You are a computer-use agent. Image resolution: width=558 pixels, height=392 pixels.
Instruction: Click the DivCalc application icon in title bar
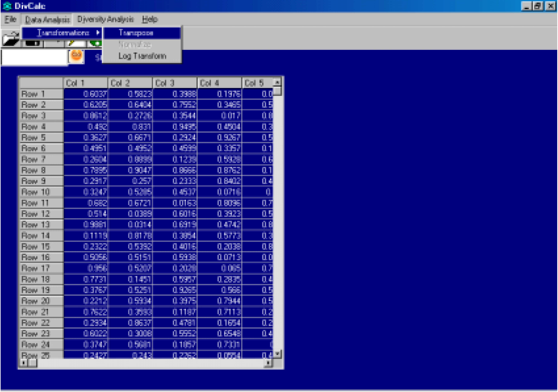[7, 6]
